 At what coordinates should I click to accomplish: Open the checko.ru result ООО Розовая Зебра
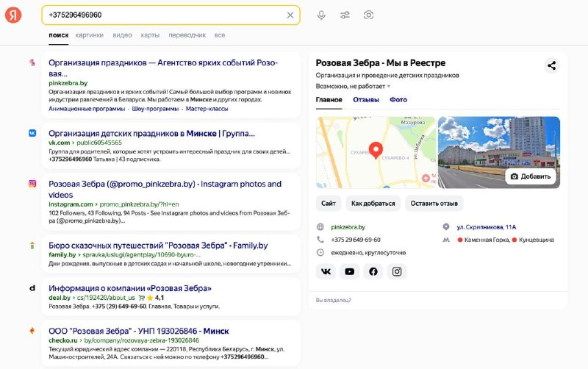(139, 331)
